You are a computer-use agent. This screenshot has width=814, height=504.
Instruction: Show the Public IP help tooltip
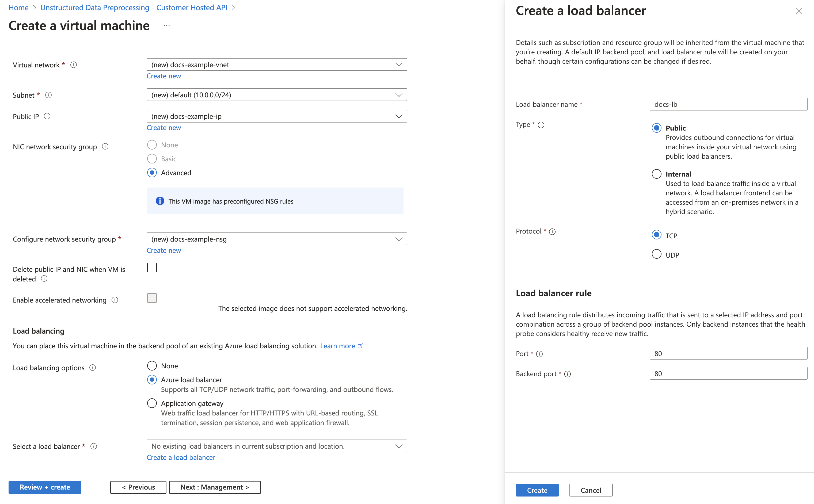tap(47, 116)
